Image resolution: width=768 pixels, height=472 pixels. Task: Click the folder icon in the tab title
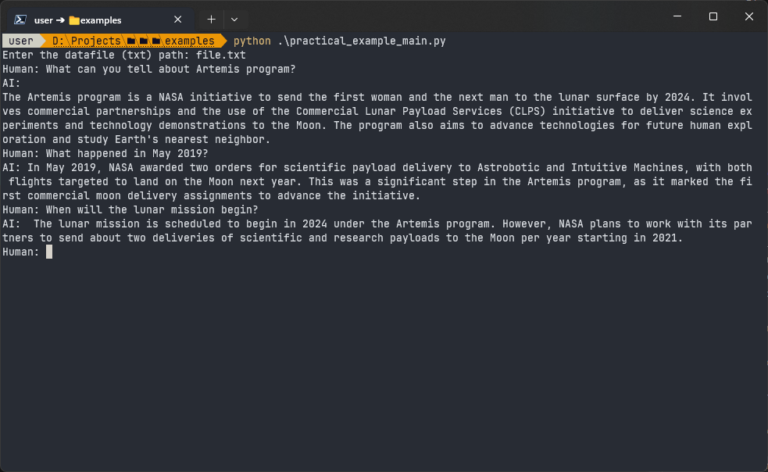click(x=74, y=19)
